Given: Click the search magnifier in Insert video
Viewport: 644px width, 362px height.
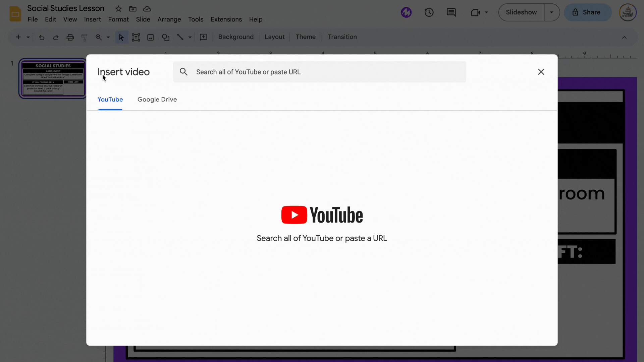Looking at the screenshot, I should pyautogui.click(x=183, y=72).
